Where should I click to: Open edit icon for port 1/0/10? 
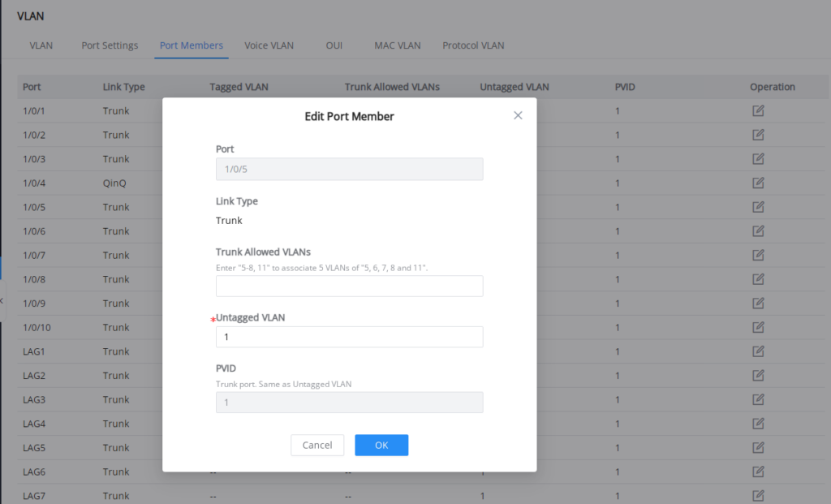point(758,327)
